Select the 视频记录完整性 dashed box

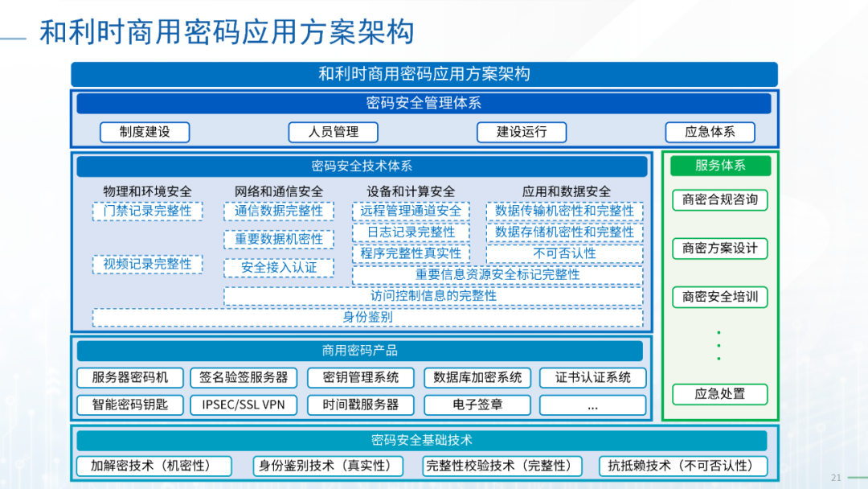tap(147, 264)
